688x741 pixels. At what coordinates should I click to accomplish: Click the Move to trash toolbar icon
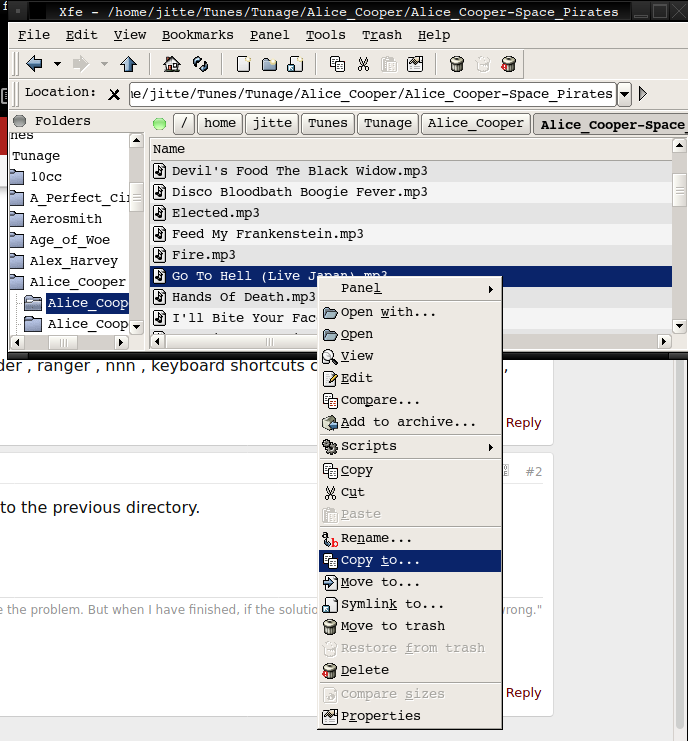(456, 64)
